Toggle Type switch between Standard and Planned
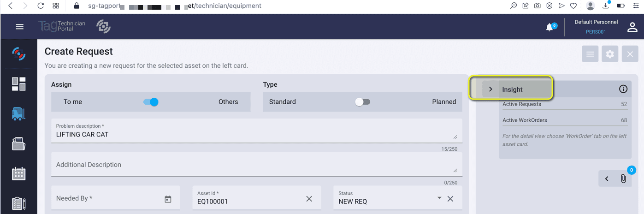The height and width of the screenshot is (214, 644). tap(362, 102)
